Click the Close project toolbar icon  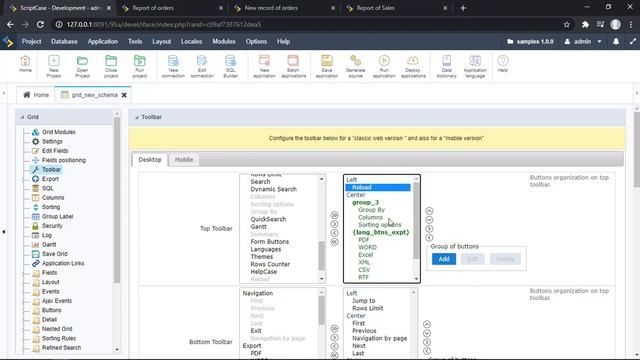[x=111, y=67]
